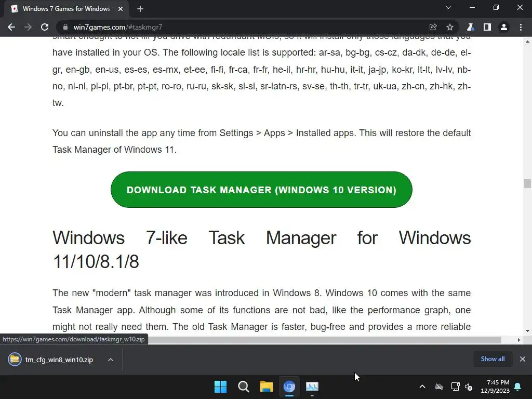
Task: Reload the win7games page
Action: (45, 27)
